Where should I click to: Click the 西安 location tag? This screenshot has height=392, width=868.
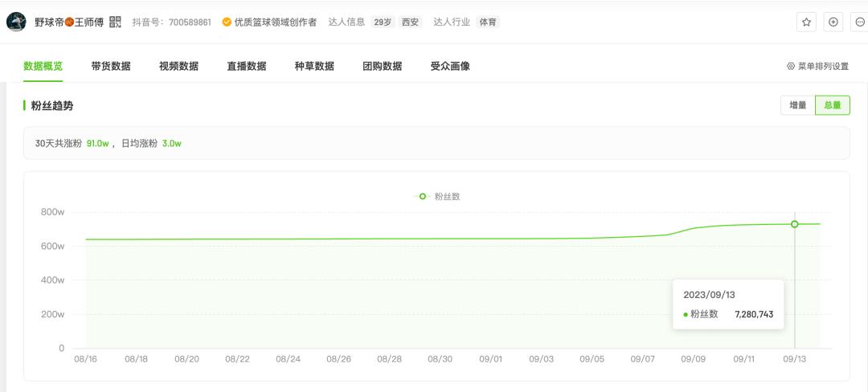pos(410,22)
